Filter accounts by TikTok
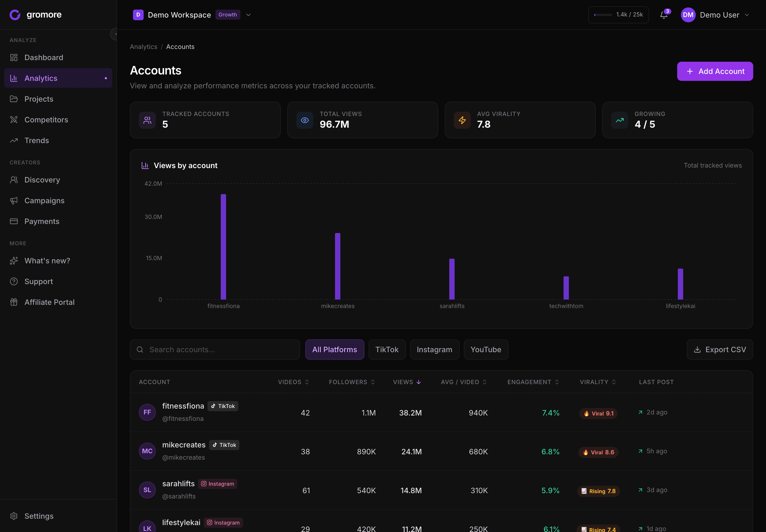 [387, 349]
